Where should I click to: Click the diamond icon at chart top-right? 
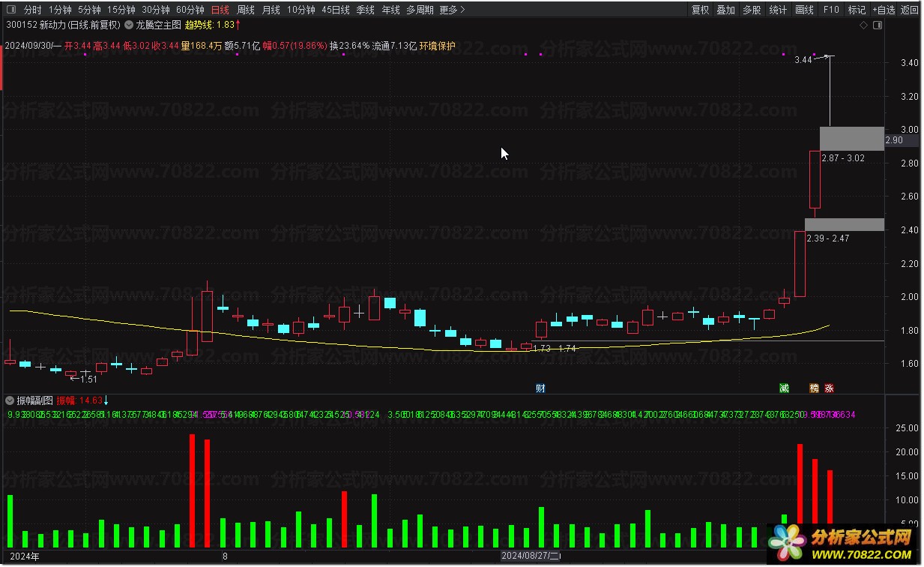(863, 25)
